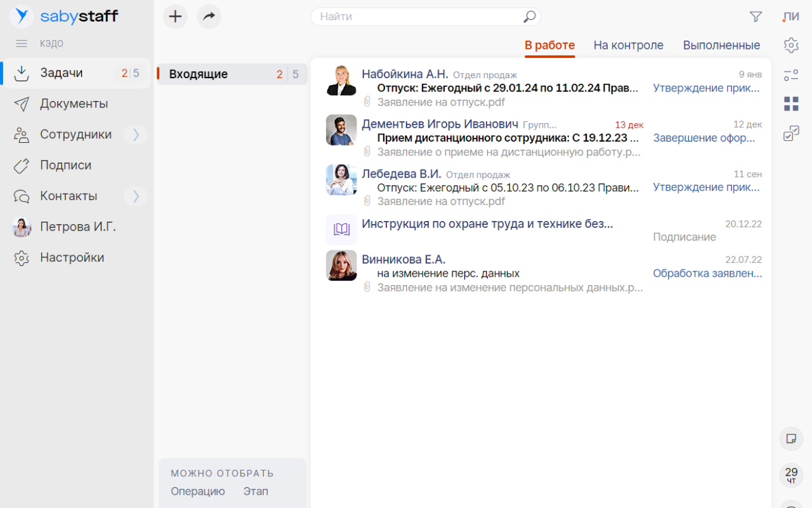Click the sabystaff logo icon
Viewport: 812px width, 508px height.
coord(22,17)
